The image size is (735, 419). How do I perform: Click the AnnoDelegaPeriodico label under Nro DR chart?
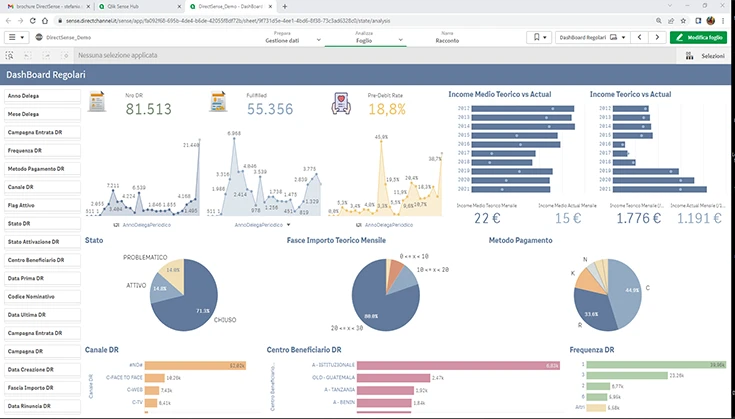point(147,225)
